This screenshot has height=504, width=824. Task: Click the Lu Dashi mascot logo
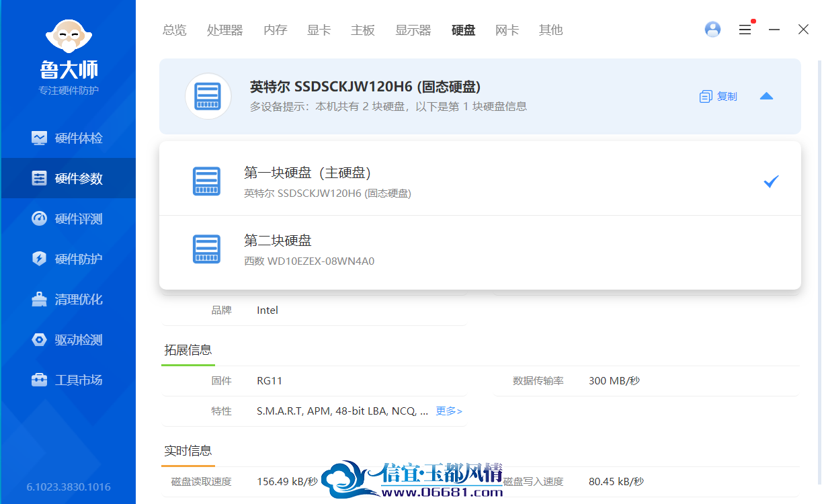(68, 36)
